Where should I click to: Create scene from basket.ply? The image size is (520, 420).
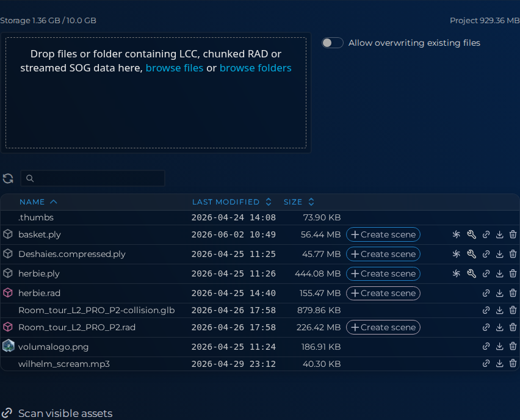(x=383, y=234)
